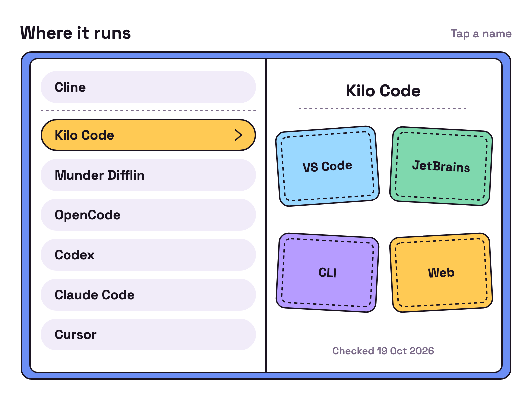Click the "Where it runs" heading

coord(75,33)
